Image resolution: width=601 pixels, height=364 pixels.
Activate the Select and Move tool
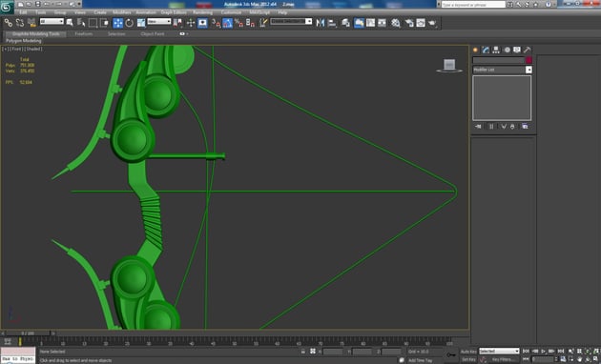click(117, 23)
